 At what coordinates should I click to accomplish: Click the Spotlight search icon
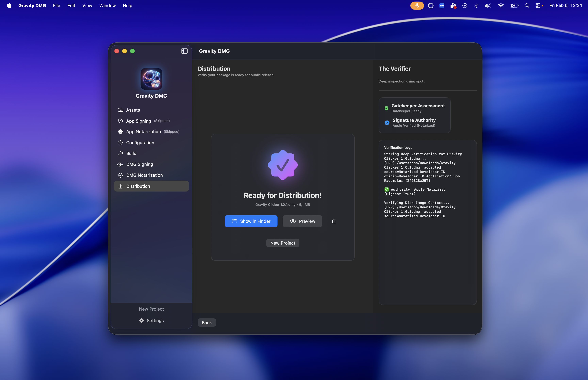click(x=527, y=5)
